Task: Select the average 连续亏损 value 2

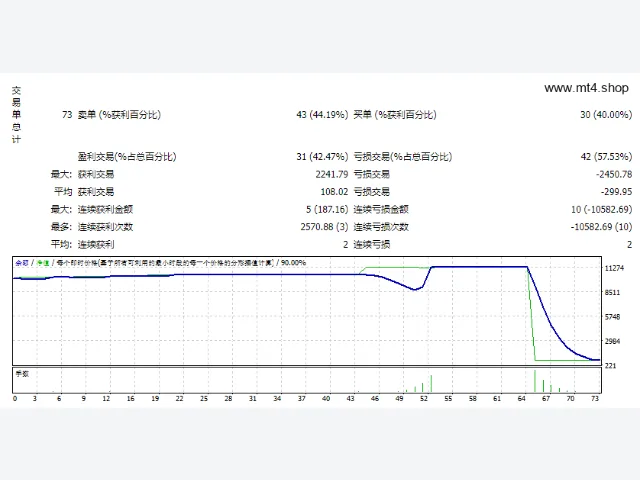Action: pos(629,244)
